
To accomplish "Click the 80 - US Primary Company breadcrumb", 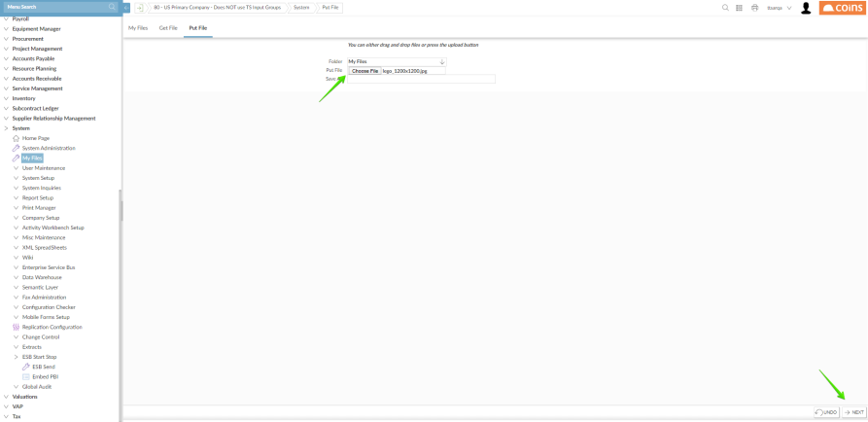I will (x=218, y=8).
